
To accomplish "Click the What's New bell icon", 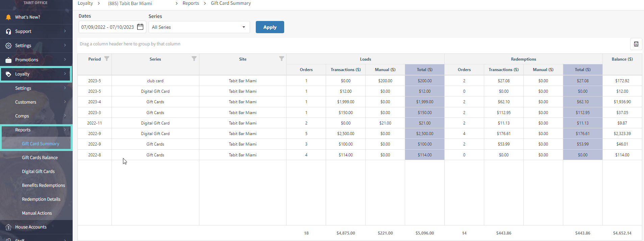I will (8, 17).
